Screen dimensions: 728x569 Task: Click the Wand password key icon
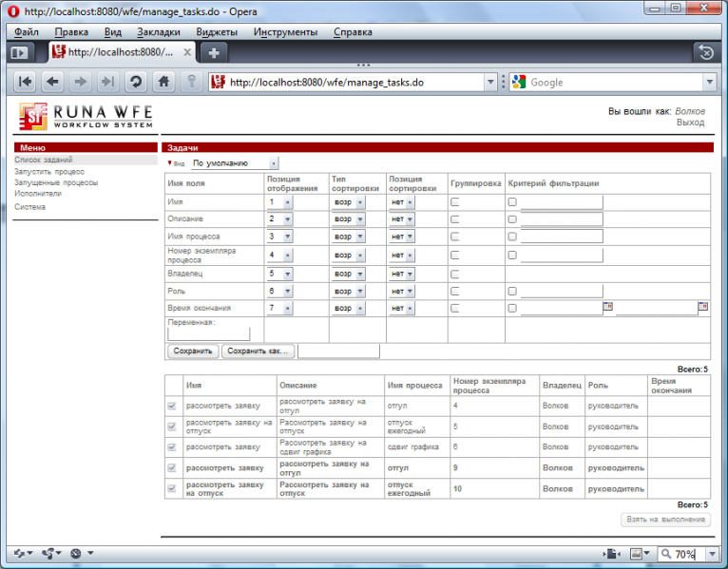pos(191,82)
